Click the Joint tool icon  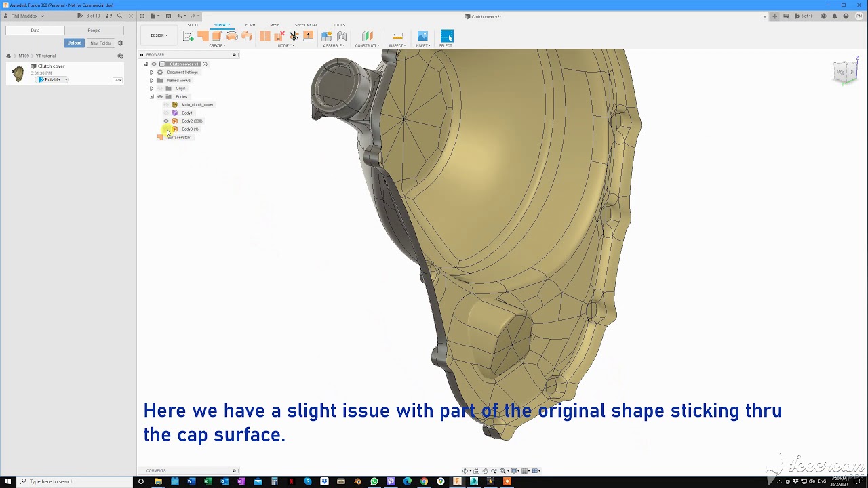pyautogui.click(x=342, y=36)
